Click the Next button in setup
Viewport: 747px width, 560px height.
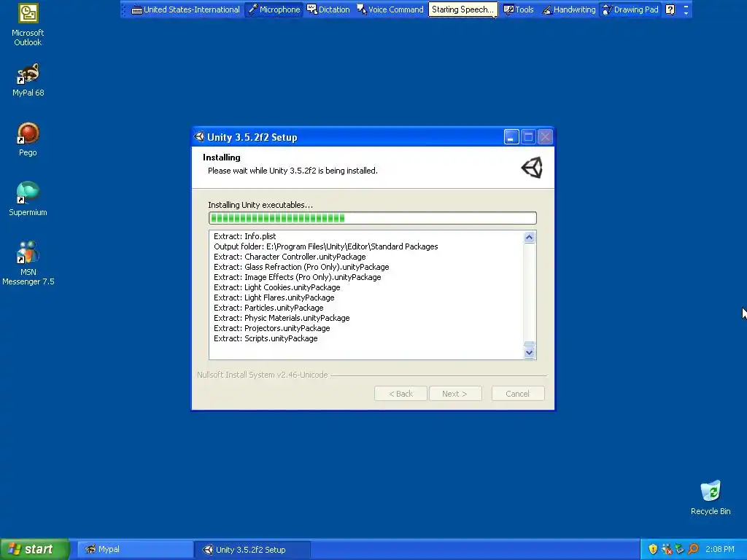coord(455,394)
